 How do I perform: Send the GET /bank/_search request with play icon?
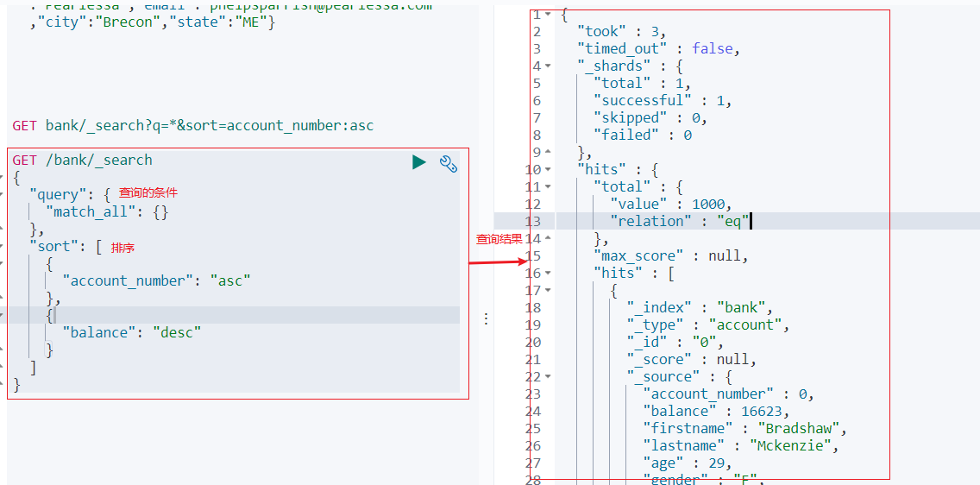coord(418,162)
